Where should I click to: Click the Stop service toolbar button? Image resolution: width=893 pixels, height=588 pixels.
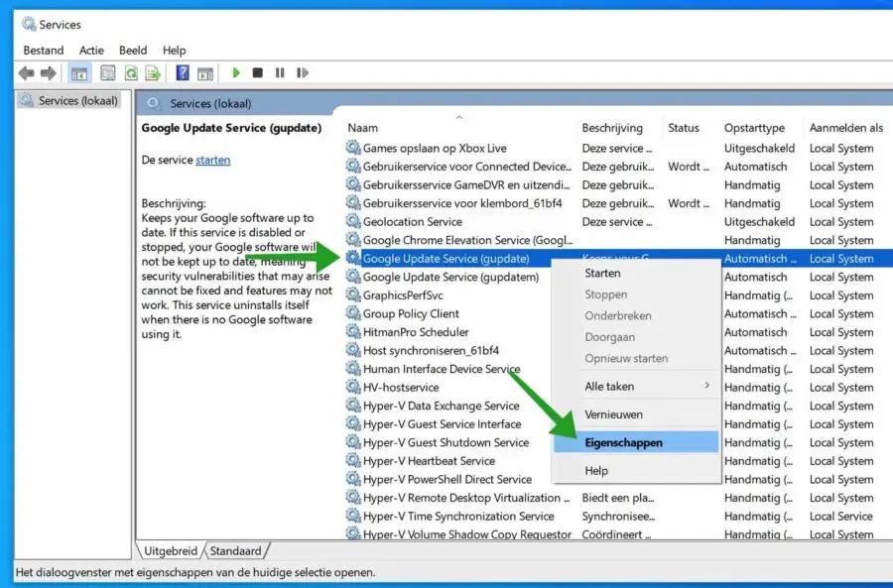(257, 72)
